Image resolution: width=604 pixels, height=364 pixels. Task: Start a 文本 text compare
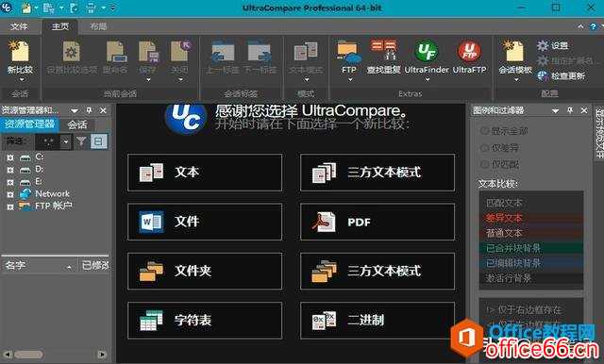pos(205,173)
